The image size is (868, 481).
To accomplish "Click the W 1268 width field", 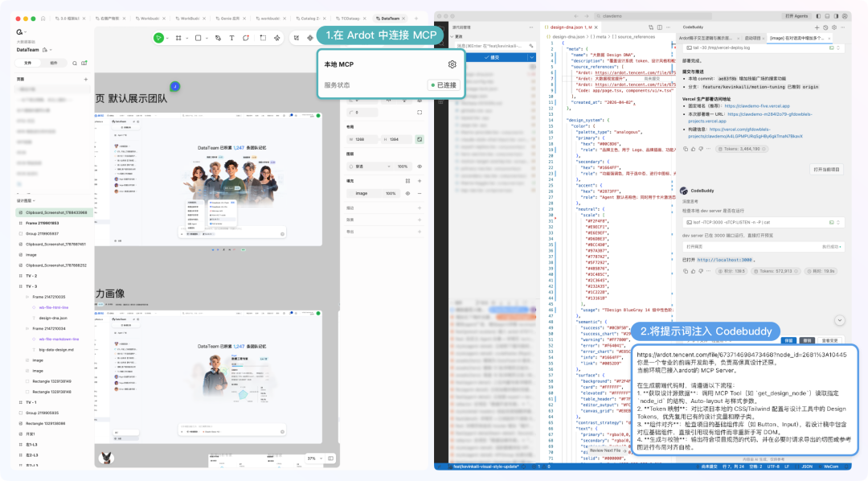I will (363, 139).
